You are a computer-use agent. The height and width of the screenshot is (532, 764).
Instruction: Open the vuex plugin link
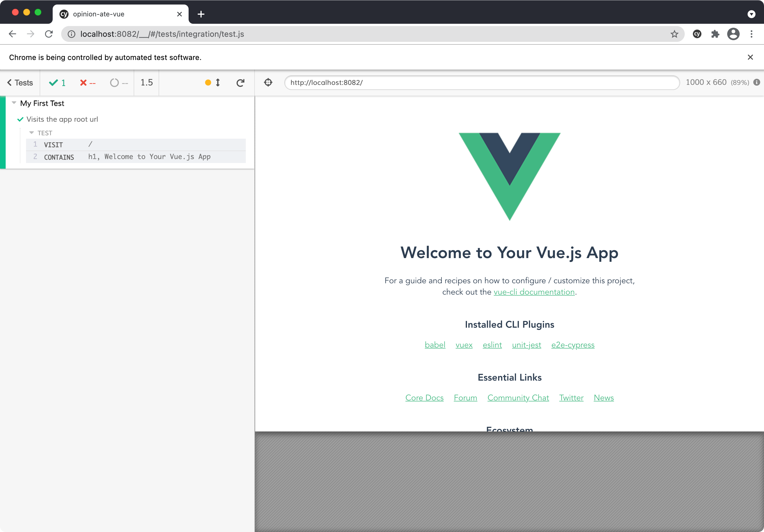[464, 345]
